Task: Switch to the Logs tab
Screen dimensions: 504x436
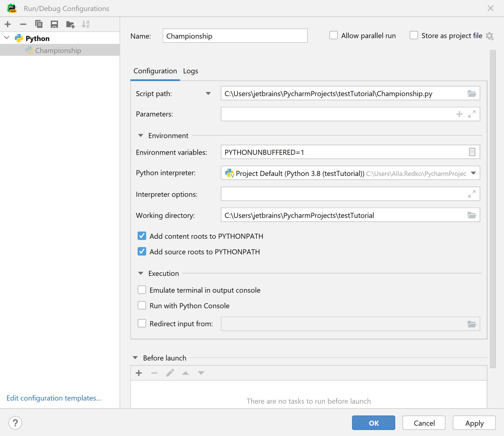Action: [x=191, y=71]
